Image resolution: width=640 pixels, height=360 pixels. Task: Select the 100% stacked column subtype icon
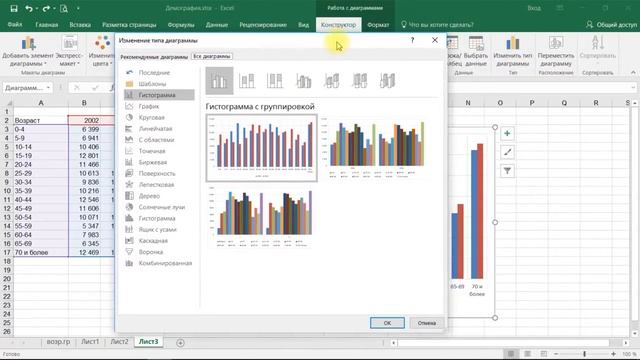click(x=275, y=81)
